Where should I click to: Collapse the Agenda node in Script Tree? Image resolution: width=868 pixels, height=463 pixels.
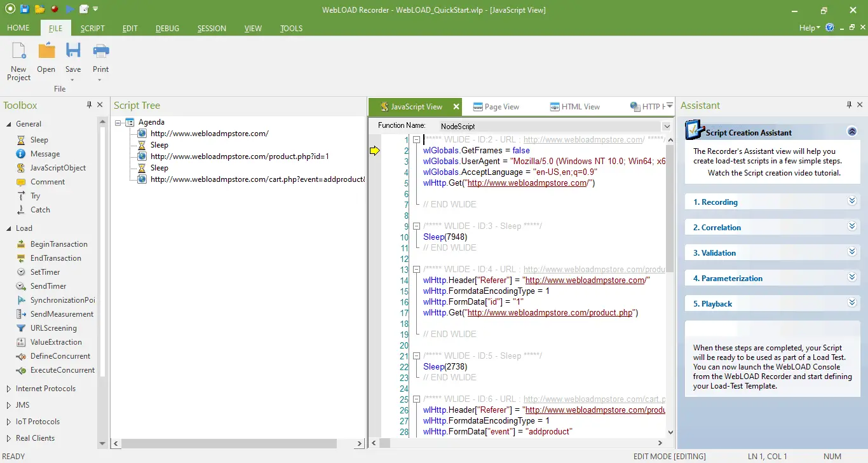point(118,122)
